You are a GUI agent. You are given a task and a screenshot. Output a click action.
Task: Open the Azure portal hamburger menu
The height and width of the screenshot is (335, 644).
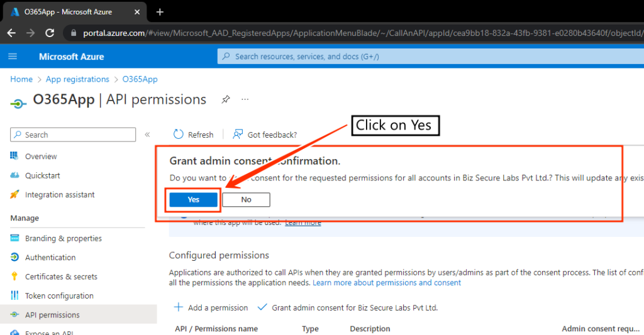tap(13, 57)
